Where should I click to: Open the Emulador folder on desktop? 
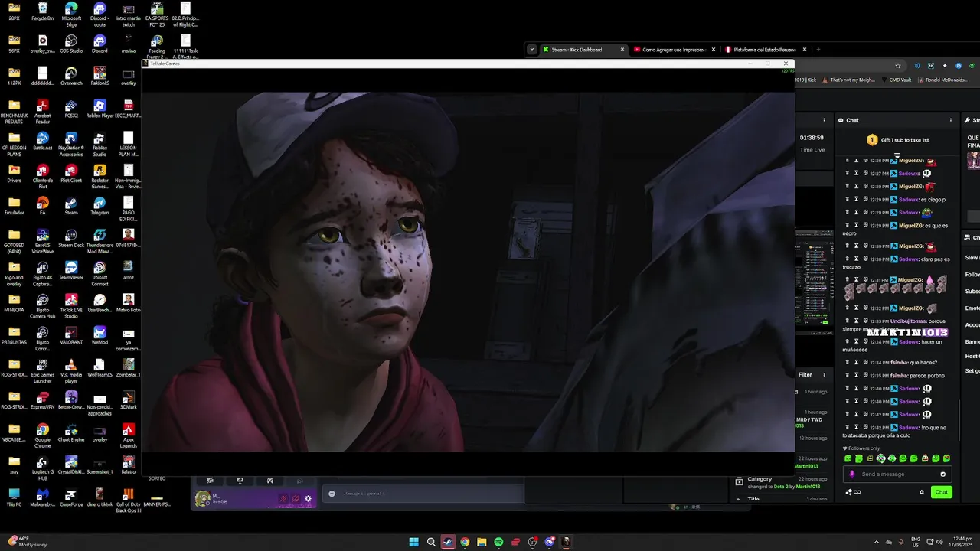[14, 204]
